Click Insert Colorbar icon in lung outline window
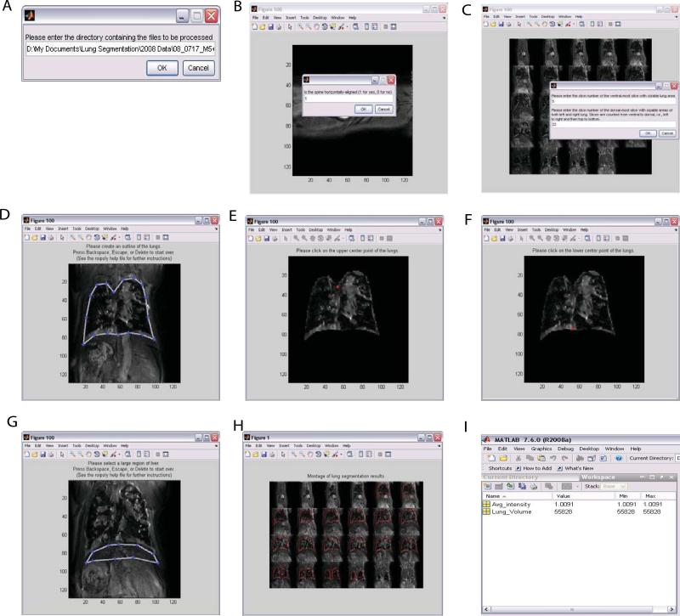Screen dimensions: 680x616 [x=139, y=238]
